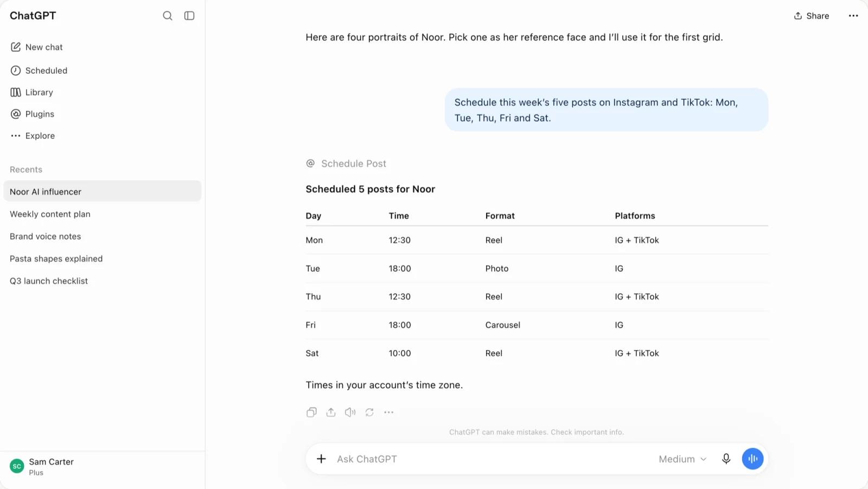Regenerate the response with the refresh icon

tap(369, 412)
